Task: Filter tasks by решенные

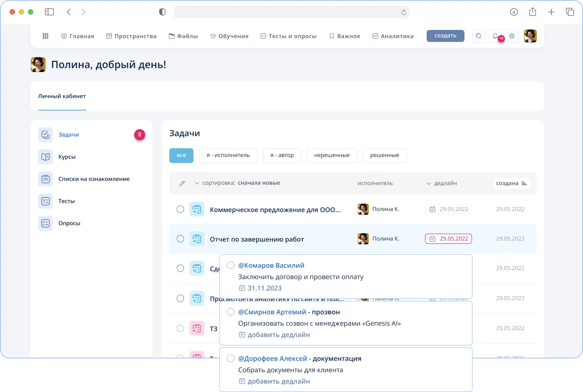Action: point(385,156)
